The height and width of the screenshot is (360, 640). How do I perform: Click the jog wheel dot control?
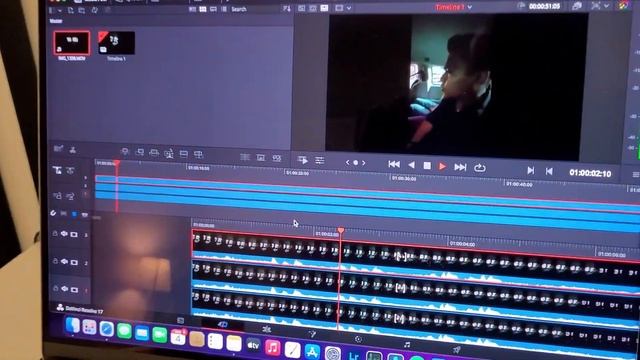tap(356, 162)
